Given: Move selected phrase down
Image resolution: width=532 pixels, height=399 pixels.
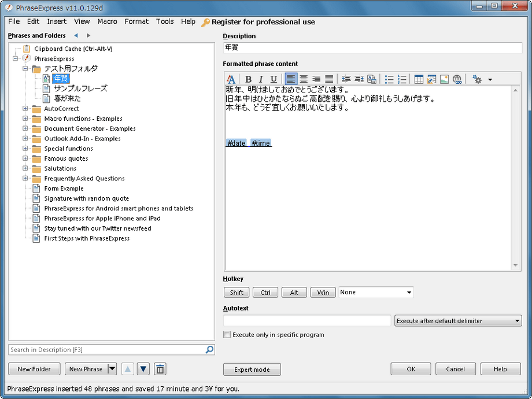Looking at the screenshot, I should click(x=143, y=369).
